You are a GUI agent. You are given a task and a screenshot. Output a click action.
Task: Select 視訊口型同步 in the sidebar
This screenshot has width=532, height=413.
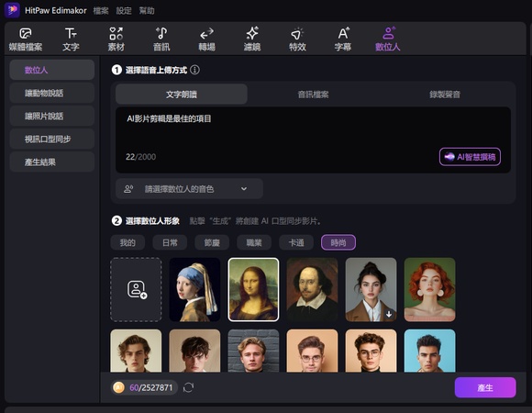pyautogui.click(x=52, y=140)
